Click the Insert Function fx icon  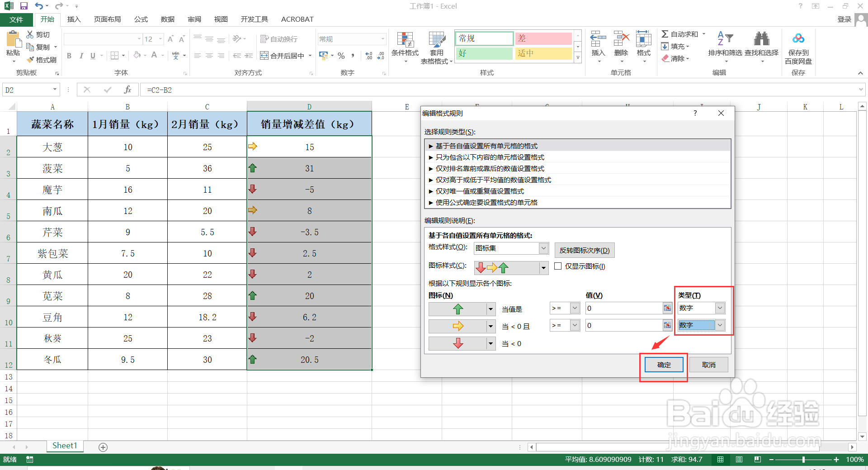tap(127, 90)
